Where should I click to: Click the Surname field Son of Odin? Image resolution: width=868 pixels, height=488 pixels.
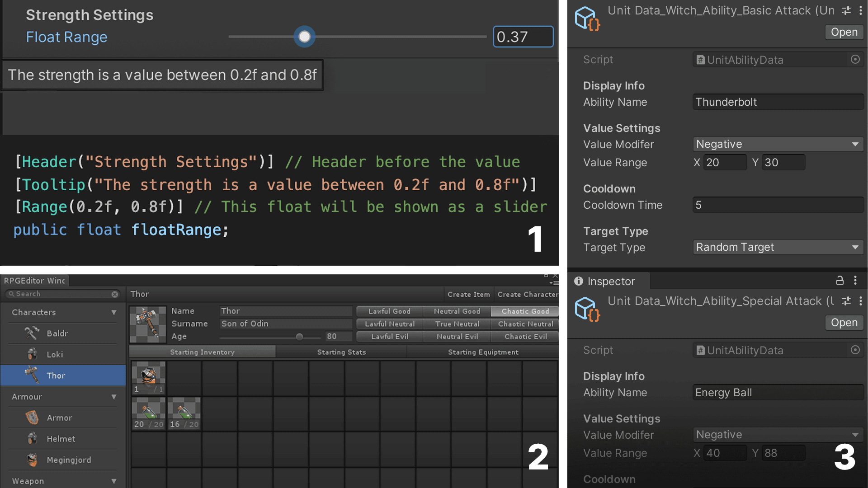click(286, 324)
